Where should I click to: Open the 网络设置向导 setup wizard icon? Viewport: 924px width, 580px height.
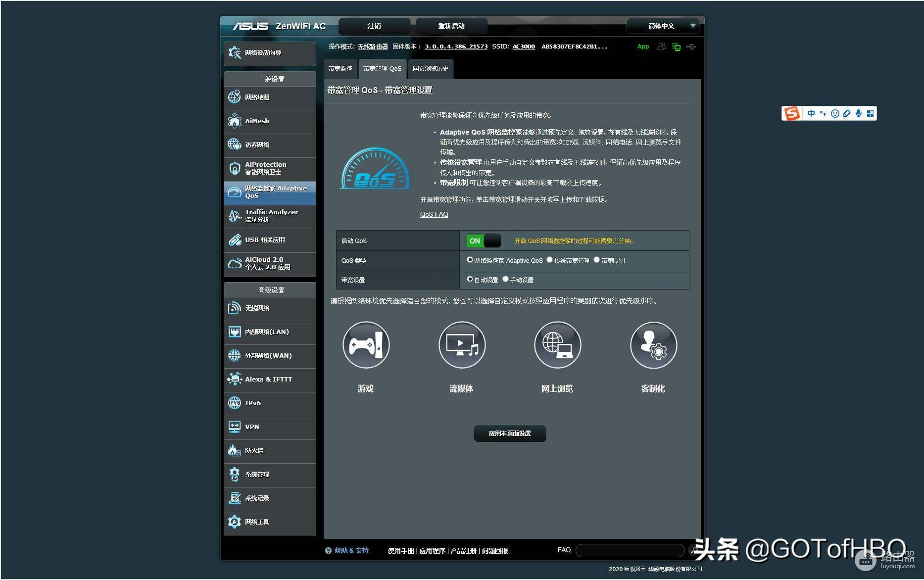[235, 53]
